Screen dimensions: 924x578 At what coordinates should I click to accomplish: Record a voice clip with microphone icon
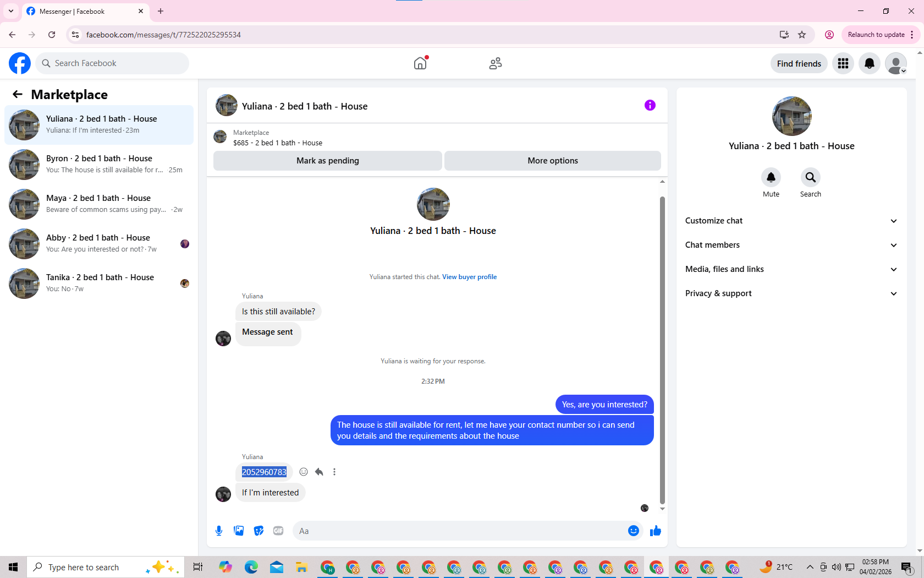coord(219,531)
